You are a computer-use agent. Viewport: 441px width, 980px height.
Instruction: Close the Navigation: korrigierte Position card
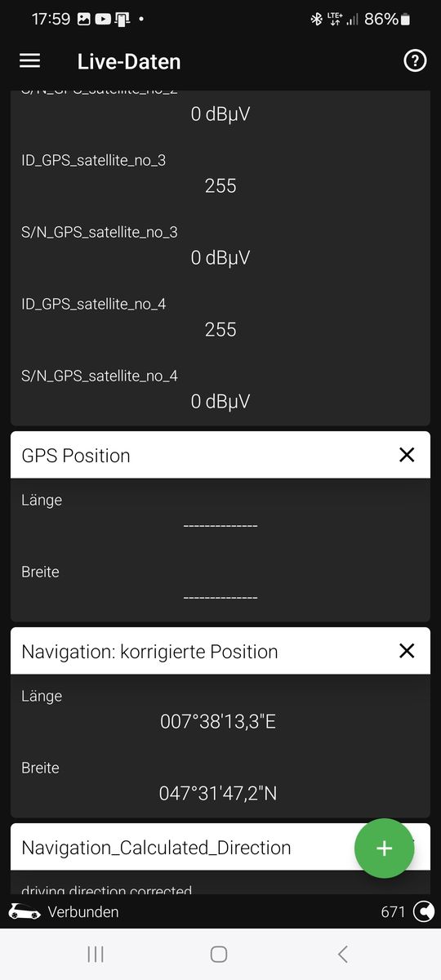pos(407,651)
